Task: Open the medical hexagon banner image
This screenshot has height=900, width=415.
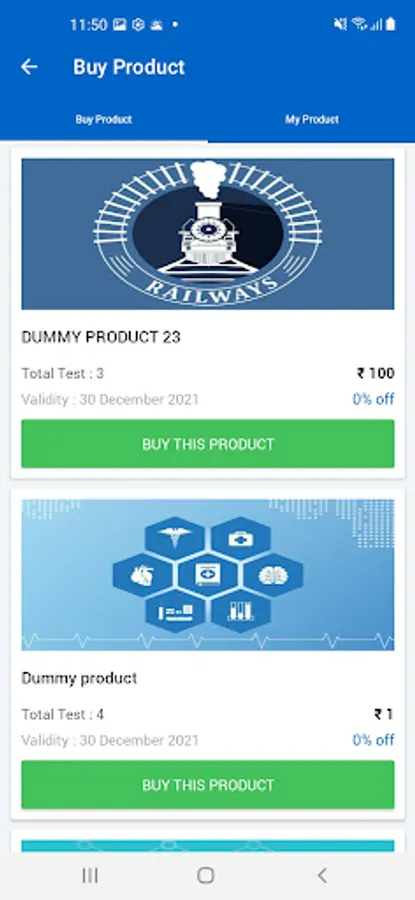Action: click(208, 575)
